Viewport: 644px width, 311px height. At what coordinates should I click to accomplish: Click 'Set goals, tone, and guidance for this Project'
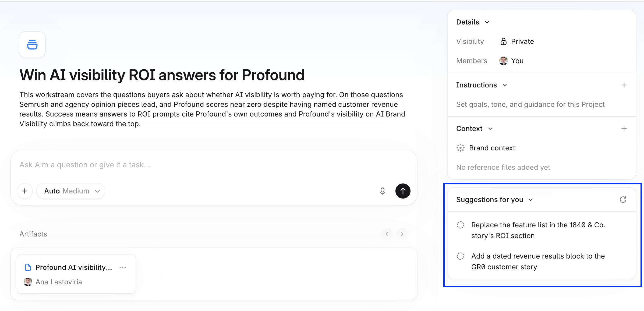(530, 104)
